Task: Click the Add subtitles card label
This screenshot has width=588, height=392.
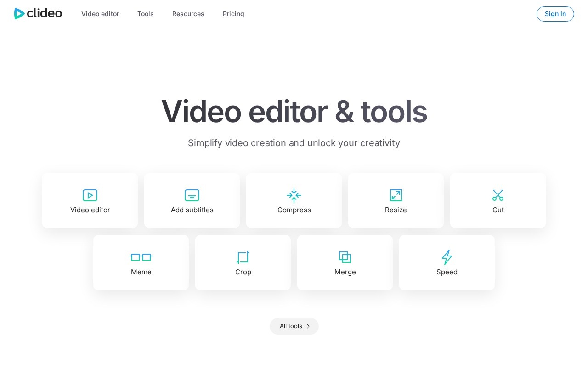Action: point(192,210)
